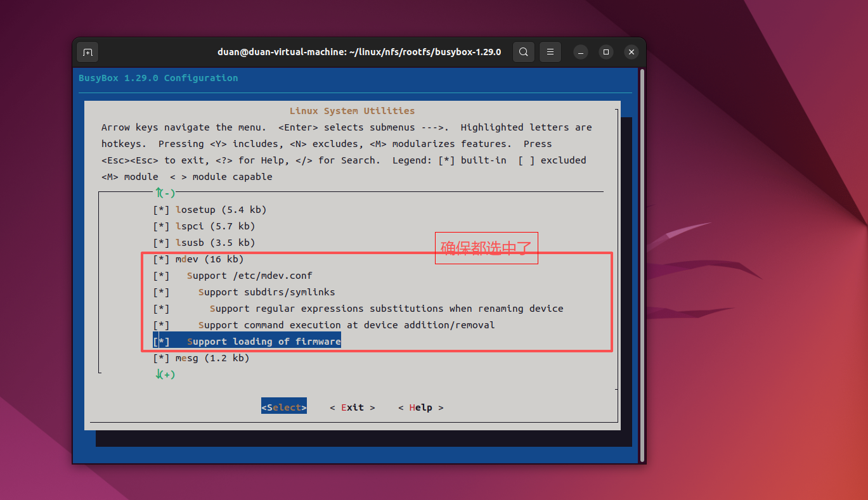This screenshot has width=868, height=500.
Task: Click the 'Linux System Utilities' menu title
Action: (353, 111)
